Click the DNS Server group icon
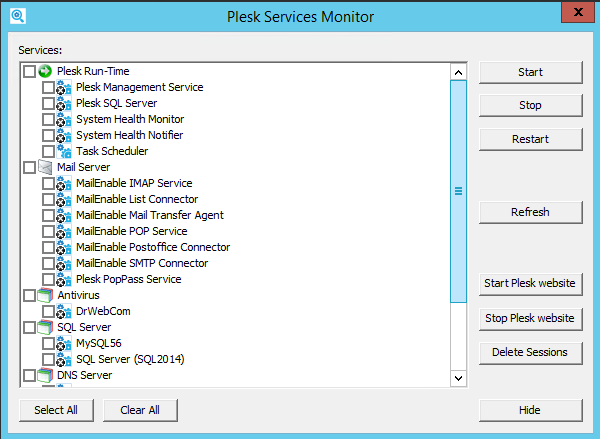The width and height of the screenshot is (600, 439). [x=45, y=375]
